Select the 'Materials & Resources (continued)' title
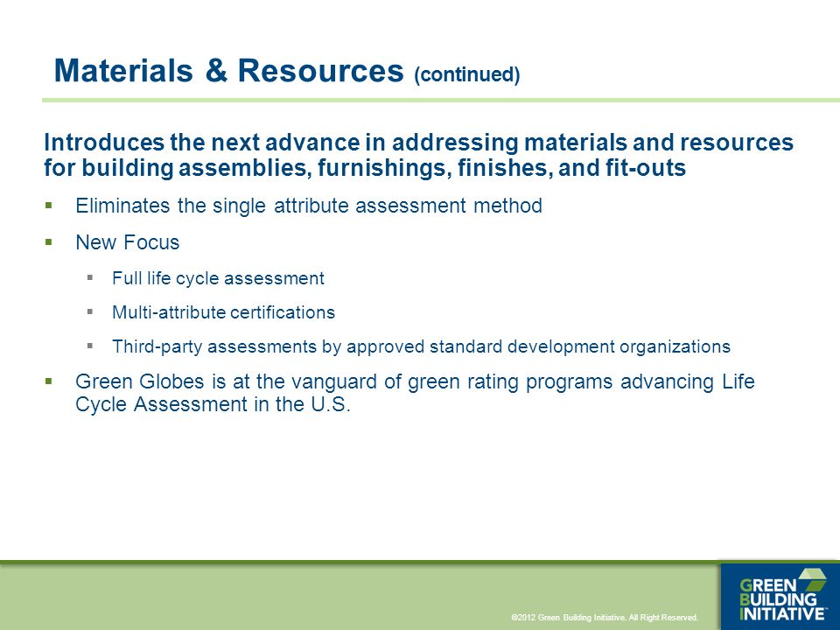Image resolution: width=840 pixels, height=630 pixels. point(287,71)
